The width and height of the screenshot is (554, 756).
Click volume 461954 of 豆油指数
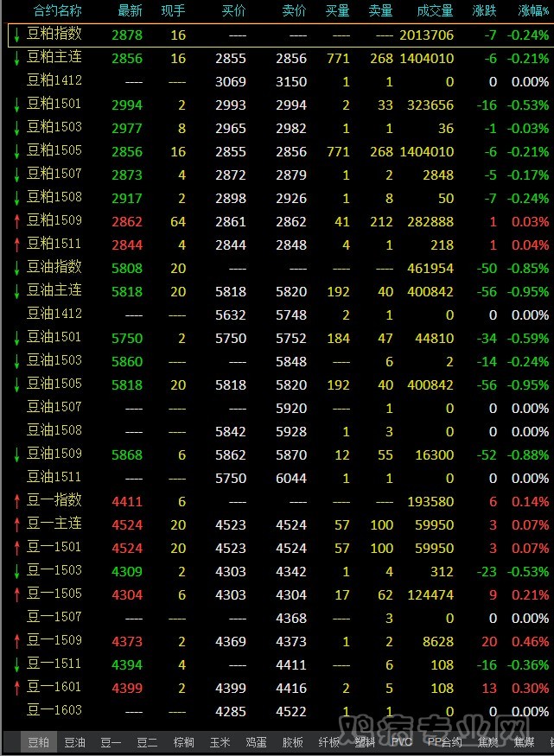click(430, 269)
